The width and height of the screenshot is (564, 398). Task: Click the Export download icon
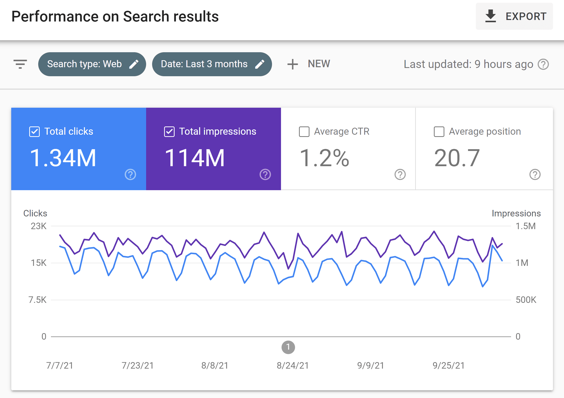pos(490,17)
